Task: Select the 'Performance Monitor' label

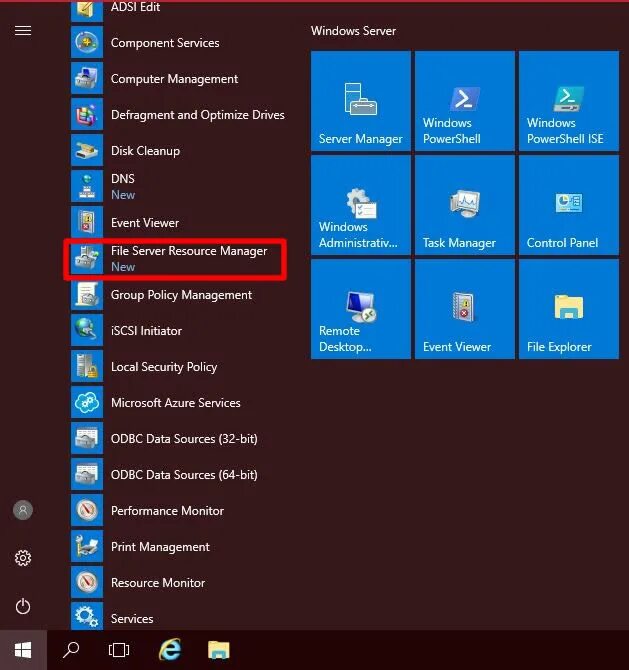Action: [x=168, y=511]
